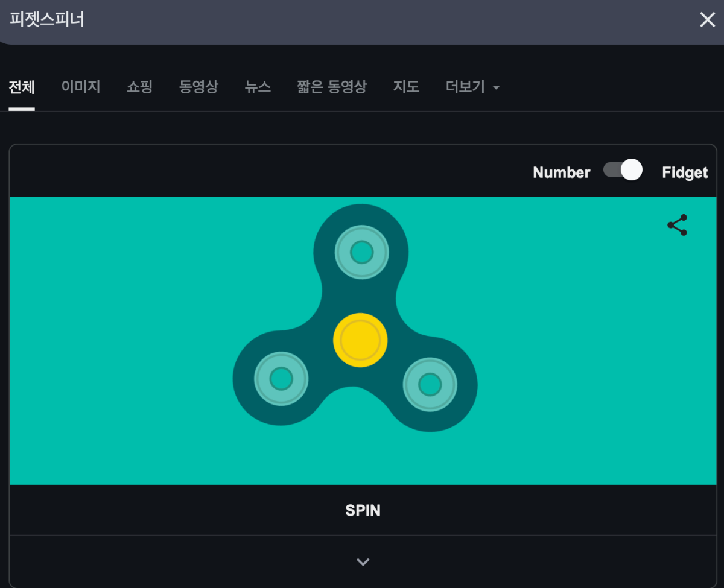Open the 더보기 dropdown menu
Viewport: 724px width, 588px height.
(x=472, y=87)
